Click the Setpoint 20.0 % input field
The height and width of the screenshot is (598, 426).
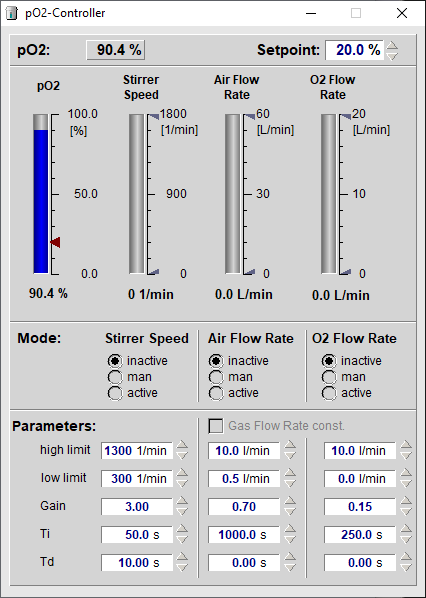pyautogui.click(x=355, y=50)
